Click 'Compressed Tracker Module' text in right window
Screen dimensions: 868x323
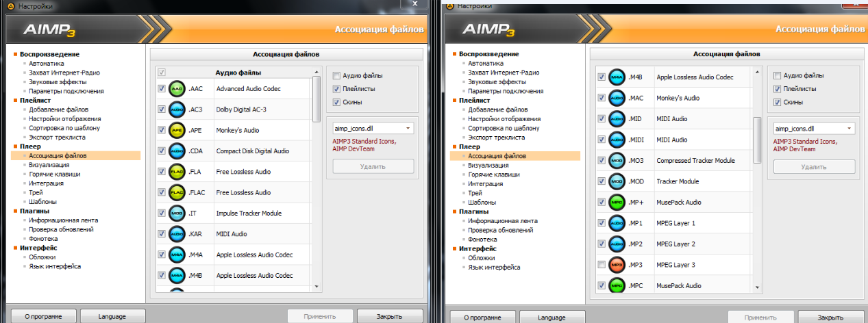(696, 160)
